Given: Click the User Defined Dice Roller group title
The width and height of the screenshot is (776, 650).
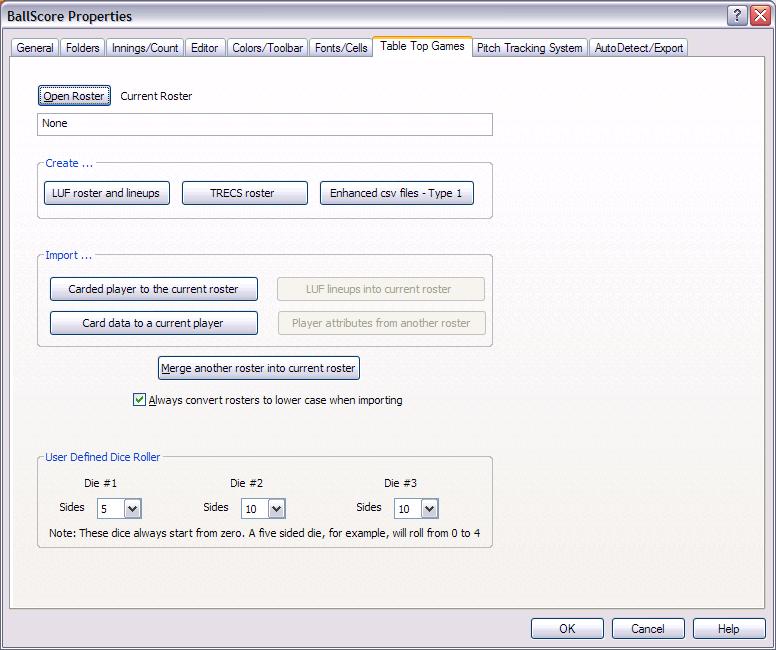Looking at the screenshot, I should tap(102, 457).
